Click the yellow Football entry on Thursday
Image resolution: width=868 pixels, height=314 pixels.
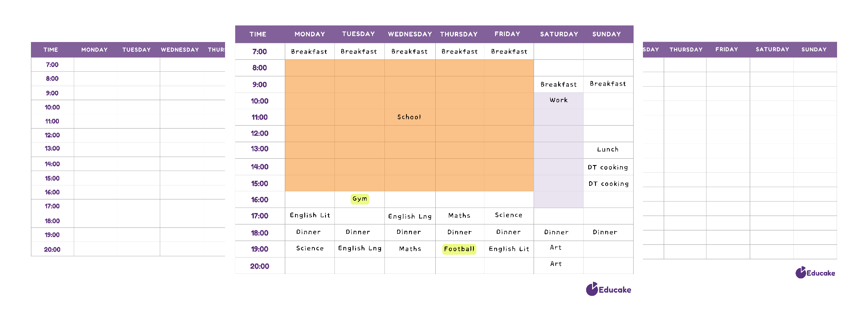point(459,249)
